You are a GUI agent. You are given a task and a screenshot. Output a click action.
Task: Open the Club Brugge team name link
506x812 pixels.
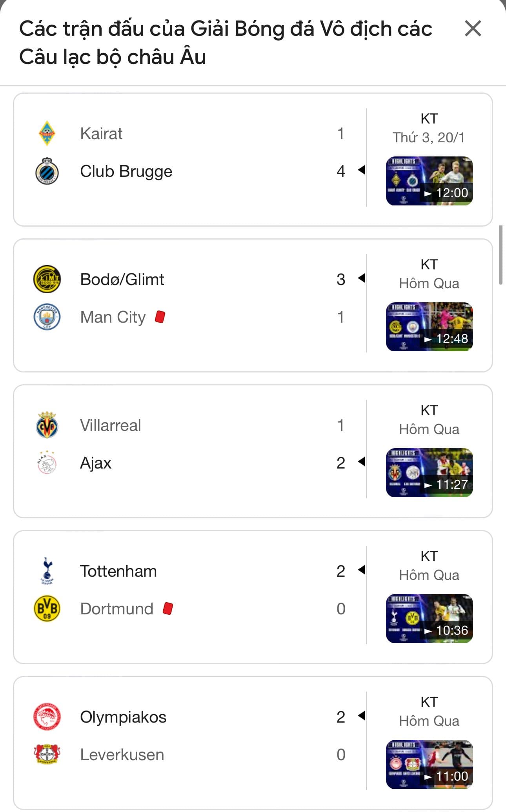[x=126, y=171]
